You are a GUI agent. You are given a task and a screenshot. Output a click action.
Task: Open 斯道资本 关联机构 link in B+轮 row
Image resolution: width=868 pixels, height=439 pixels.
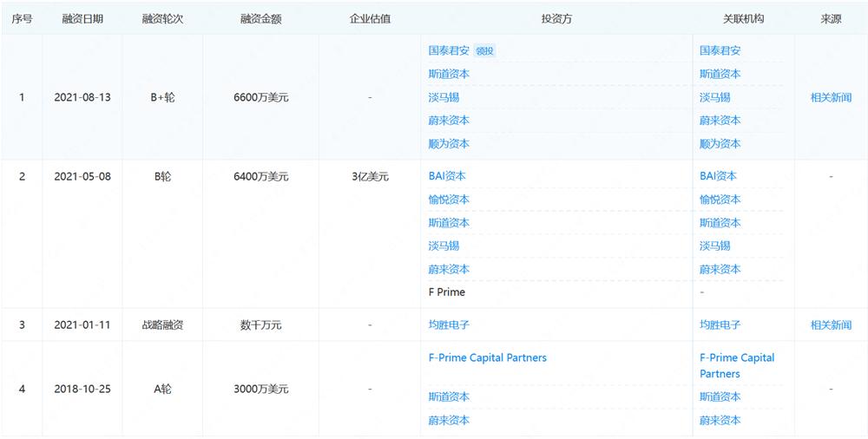pos(720,75)
